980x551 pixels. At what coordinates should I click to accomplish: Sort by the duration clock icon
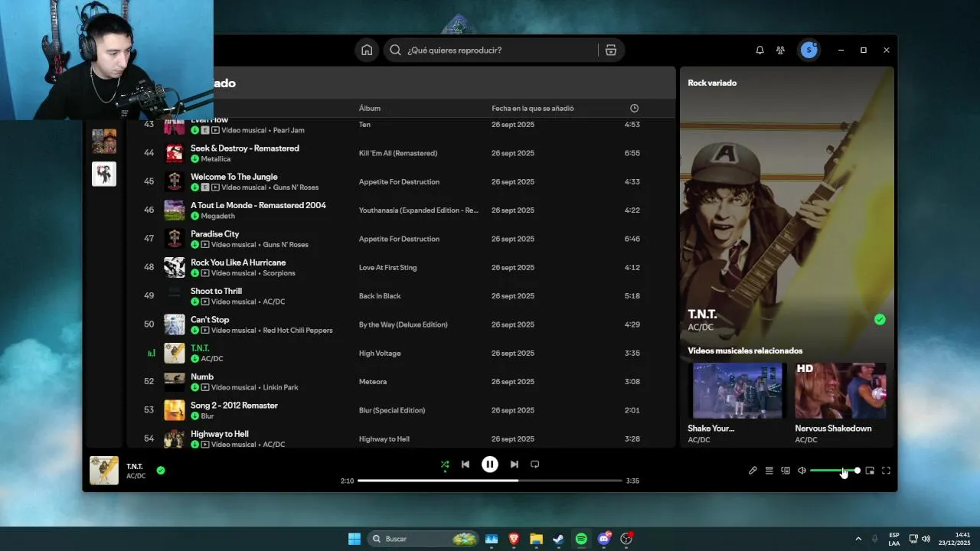[x=634, y=109]
